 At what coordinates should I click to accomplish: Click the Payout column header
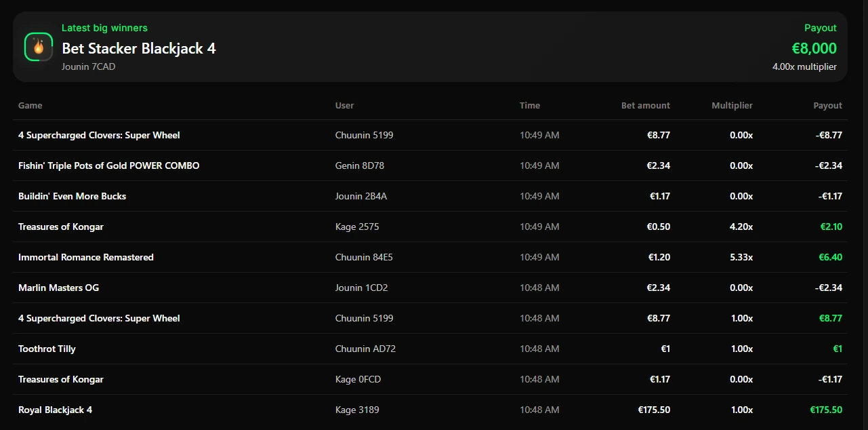[828, 105]
